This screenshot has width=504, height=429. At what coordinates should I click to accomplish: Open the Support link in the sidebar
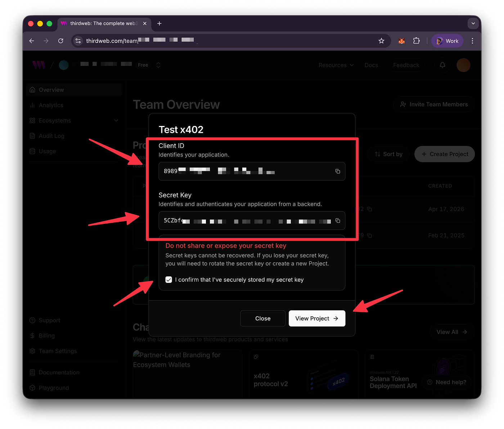click(74, 320)
